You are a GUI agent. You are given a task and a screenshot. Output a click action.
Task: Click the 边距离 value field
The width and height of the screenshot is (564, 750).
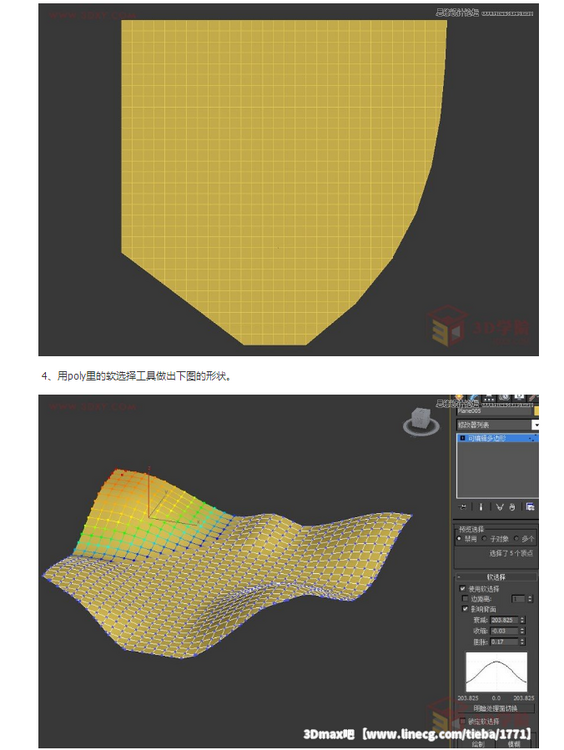[518, 599]
